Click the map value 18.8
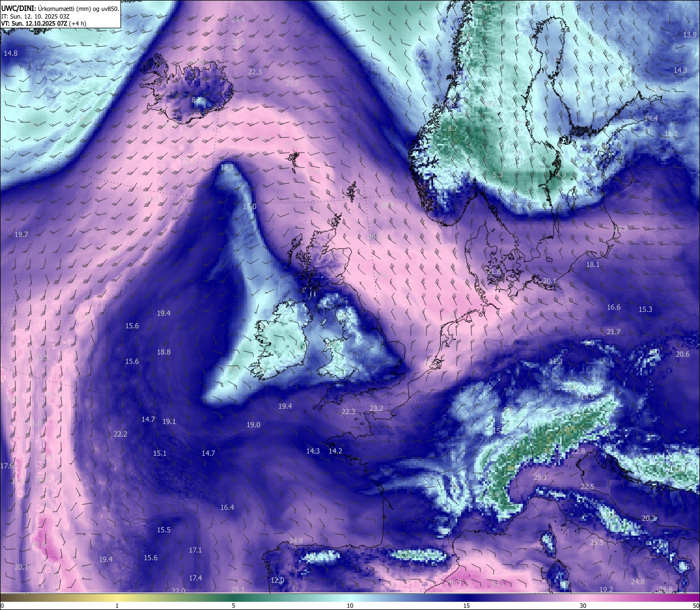The width and height of the screenshot is (700, 610). (164, 352)
